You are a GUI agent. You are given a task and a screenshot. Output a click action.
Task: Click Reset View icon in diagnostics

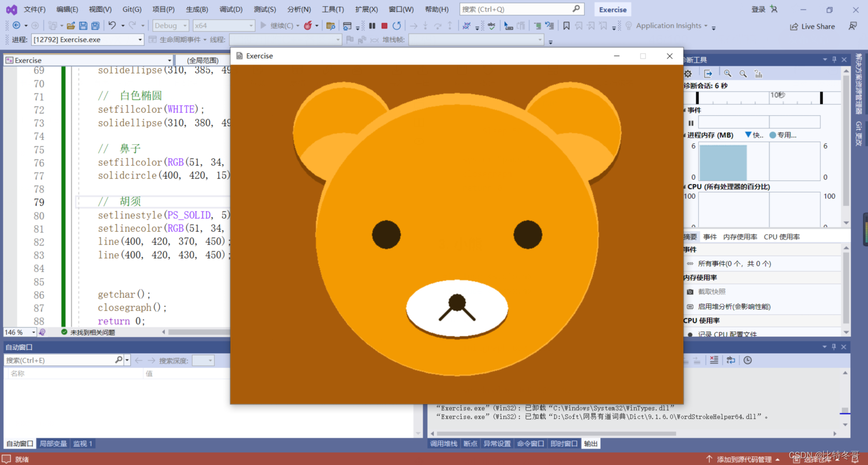[759, 73]
